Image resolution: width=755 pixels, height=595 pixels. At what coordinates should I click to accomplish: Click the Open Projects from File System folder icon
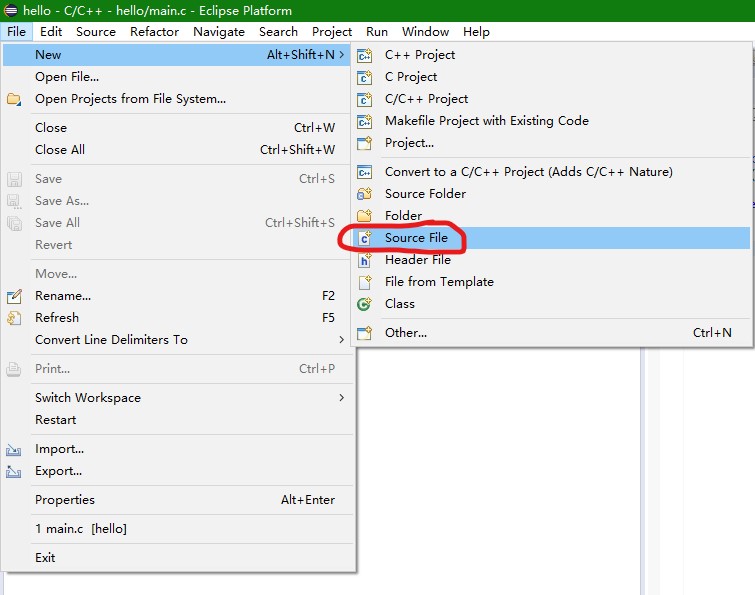click(x=14, y=100)
